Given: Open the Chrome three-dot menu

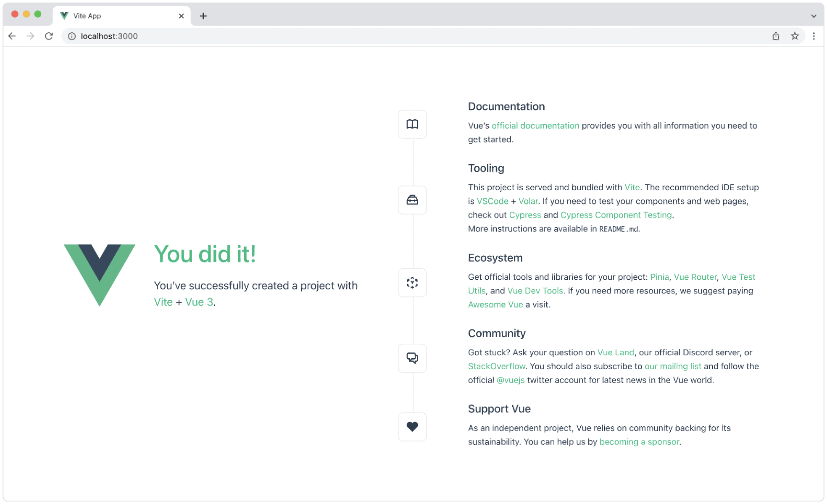Looking at the screenshot, I should tap(814, 36).
